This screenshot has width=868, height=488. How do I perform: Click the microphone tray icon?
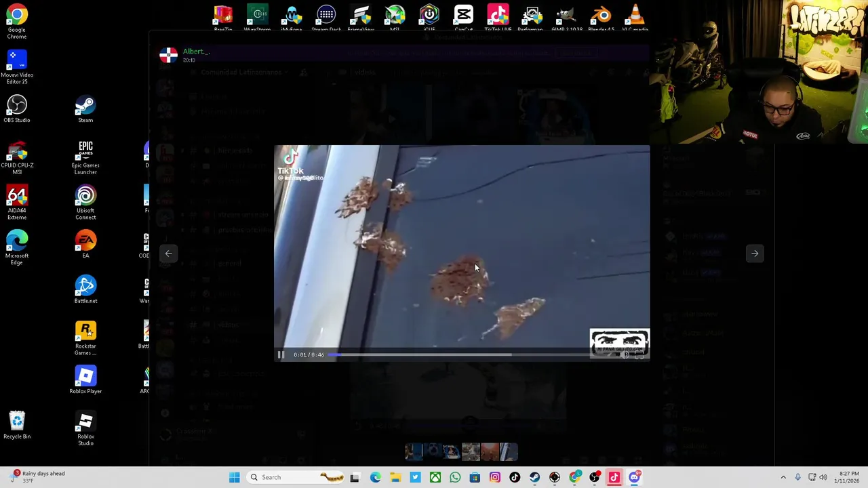coord(797,477)
